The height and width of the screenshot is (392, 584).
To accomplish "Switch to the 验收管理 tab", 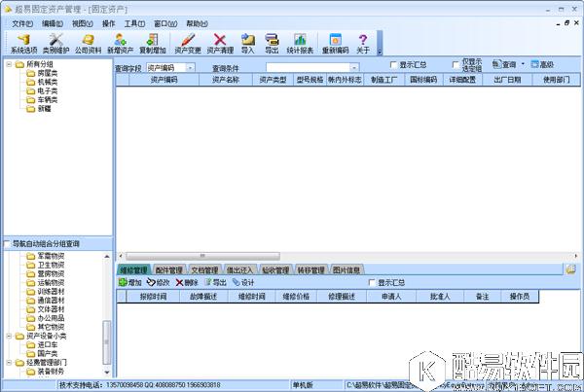I will click(x=275, y=269).
